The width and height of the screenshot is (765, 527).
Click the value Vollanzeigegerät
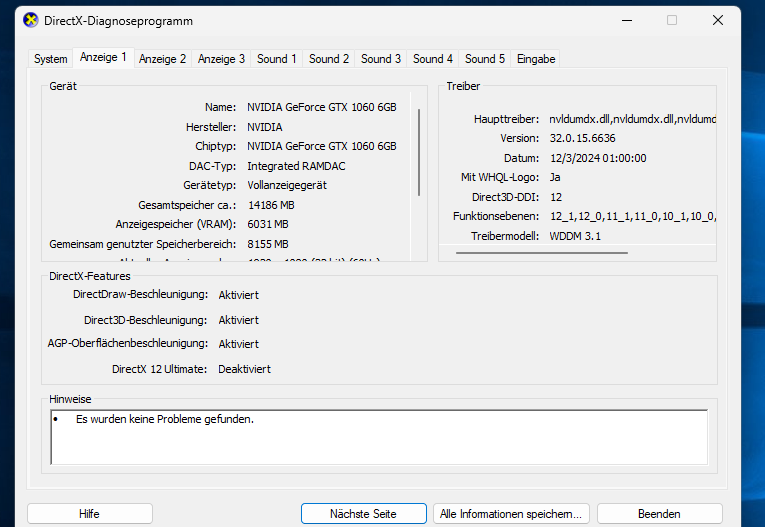tap(287, 185)
